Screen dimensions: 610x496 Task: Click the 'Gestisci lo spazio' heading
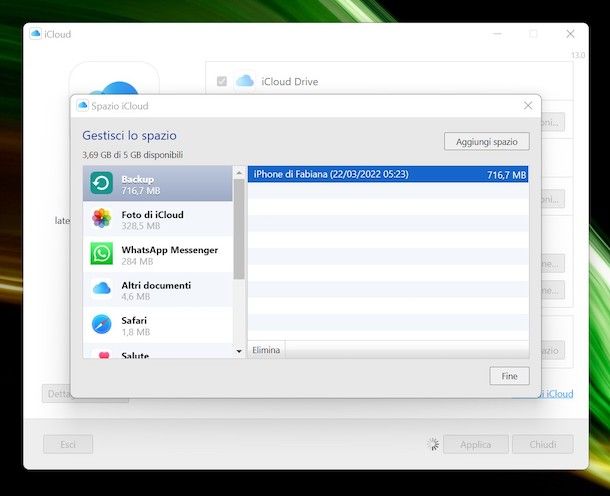(x=129, y=135)
